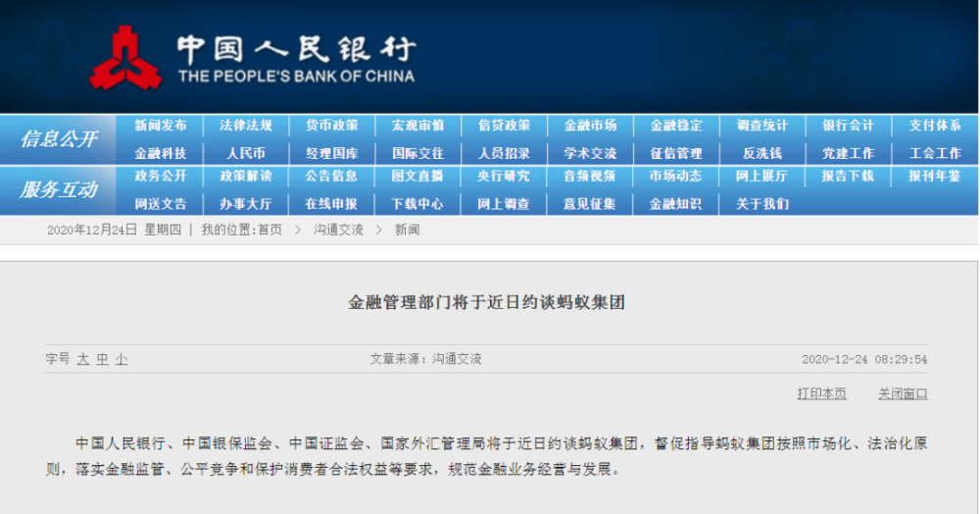Go to 货币政策 section

tap(332, 126)
